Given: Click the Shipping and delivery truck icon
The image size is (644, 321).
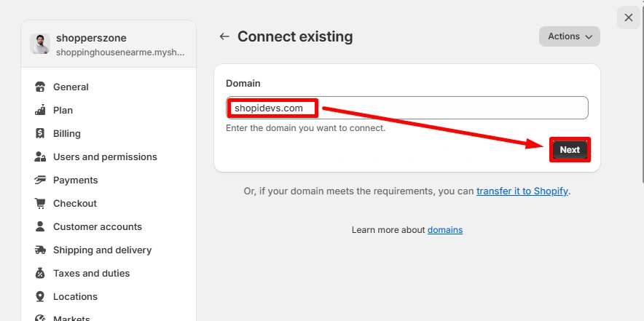Looking at the screenshot, I should click(x=40, y=250).
